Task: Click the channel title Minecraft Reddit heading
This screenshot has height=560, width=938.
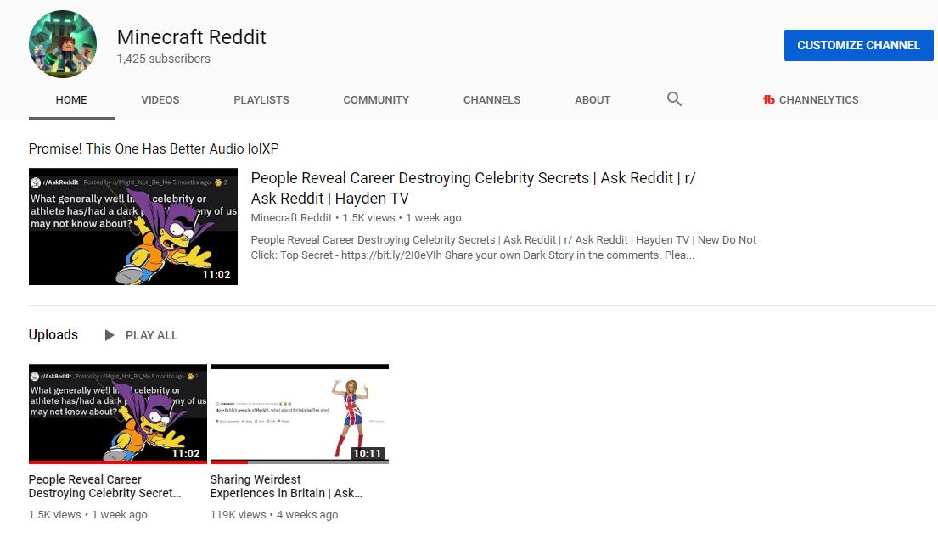Action: [192, 37]
